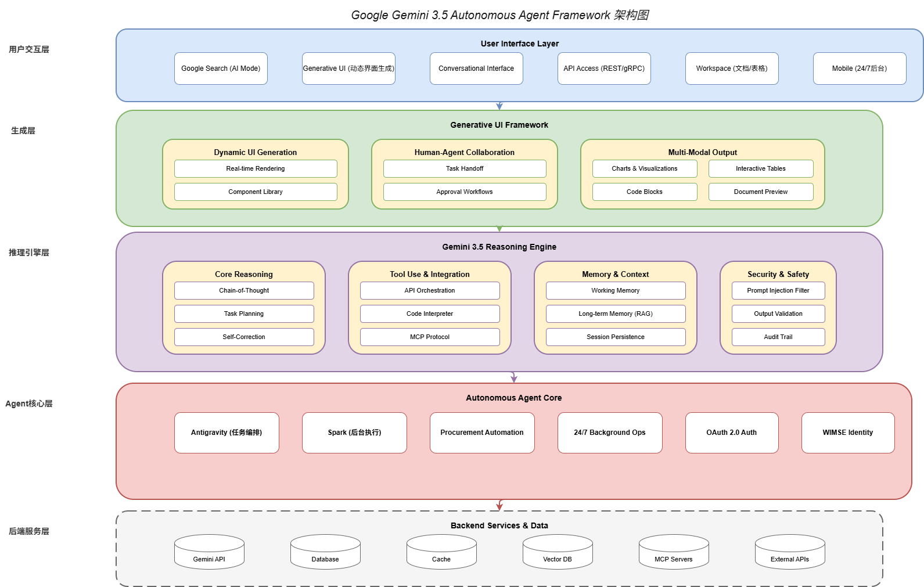Select the Security & Safety group title
This screenshot has height=587, width=924.
point(778,274)
